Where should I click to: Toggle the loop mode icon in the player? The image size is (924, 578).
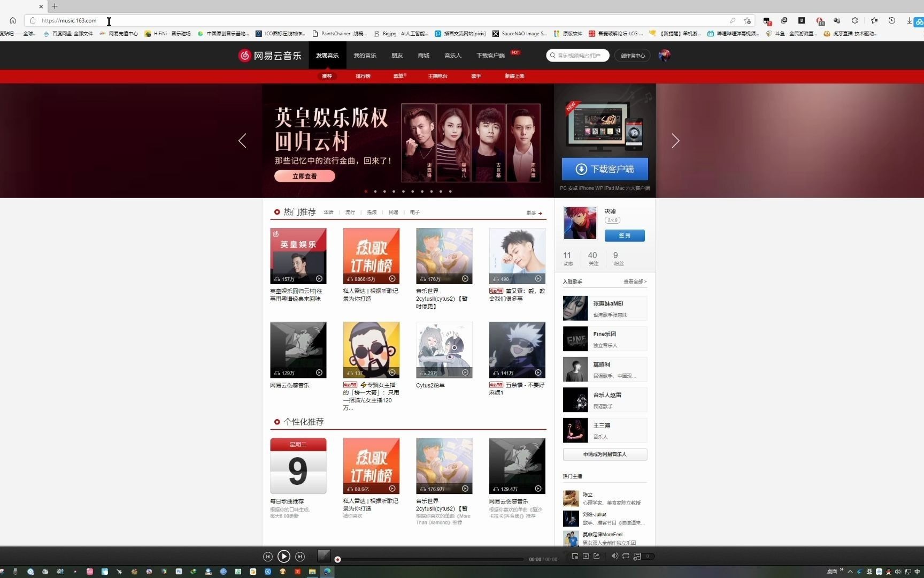point(626,556)
